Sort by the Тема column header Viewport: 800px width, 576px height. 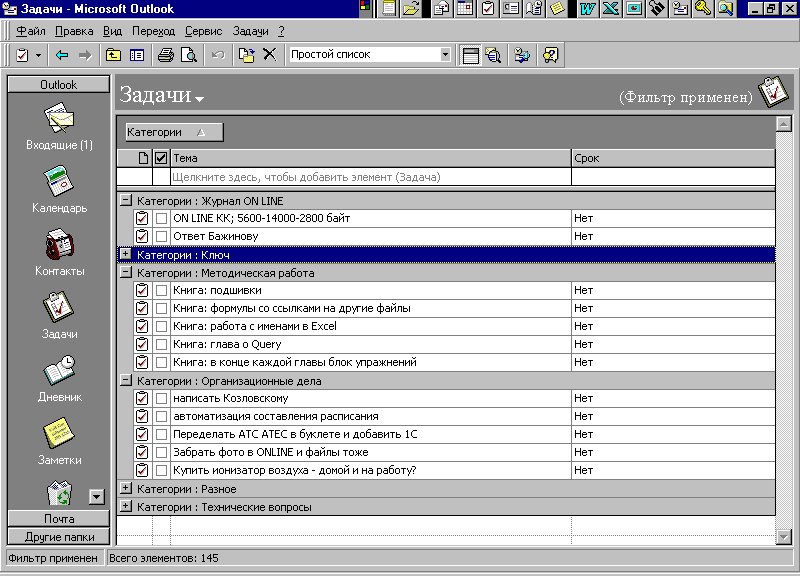371,158
